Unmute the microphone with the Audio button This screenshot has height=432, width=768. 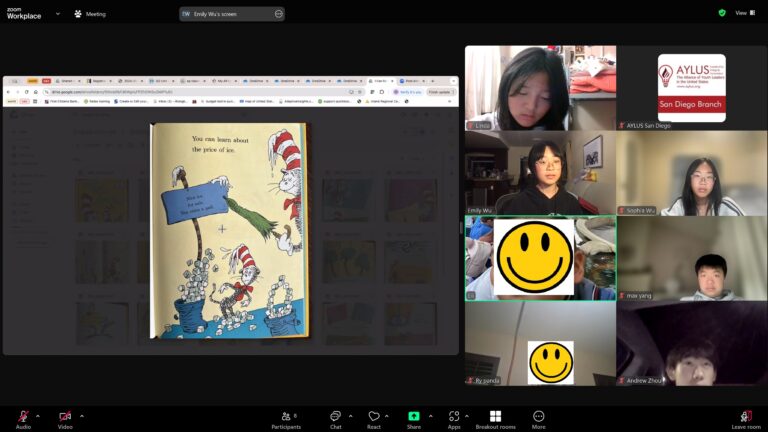tap(23, 420)
